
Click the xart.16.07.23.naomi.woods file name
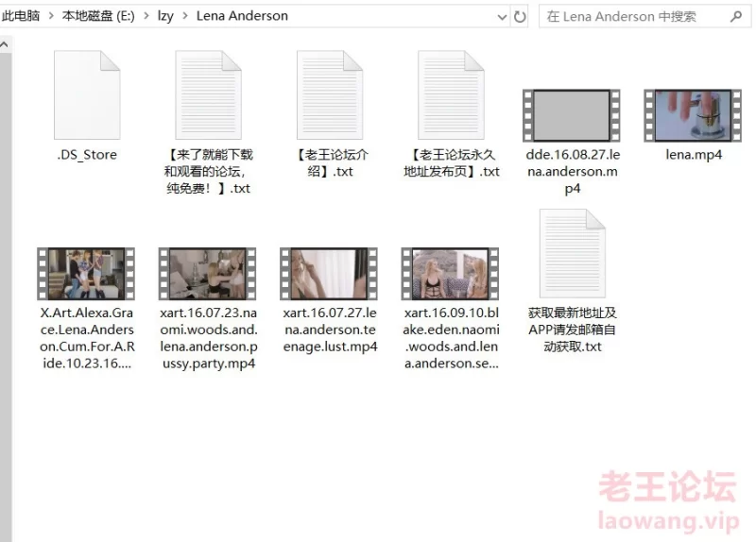[x=209, y=338]
